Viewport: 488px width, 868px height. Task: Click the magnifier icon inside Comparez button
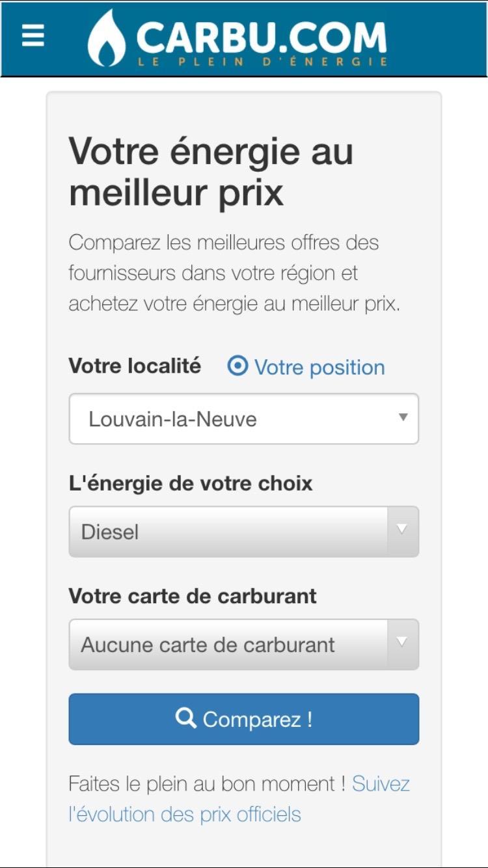pos(186,718)
